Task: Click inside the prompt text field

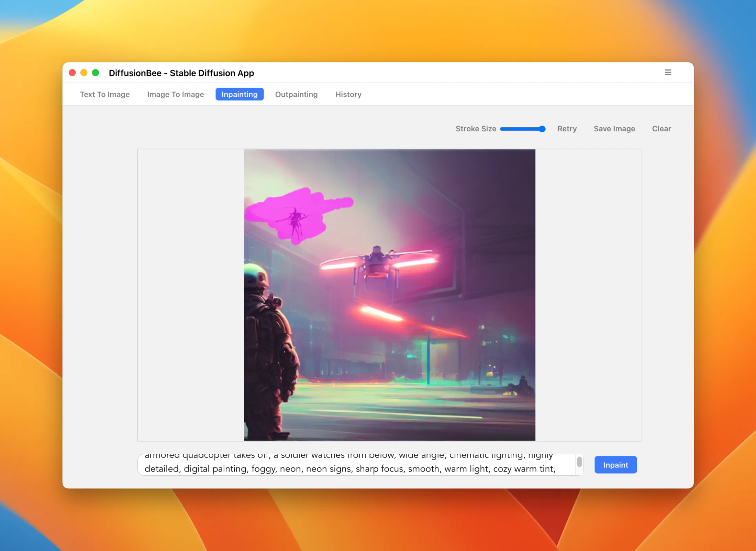Action: click(x=351, y=465)
